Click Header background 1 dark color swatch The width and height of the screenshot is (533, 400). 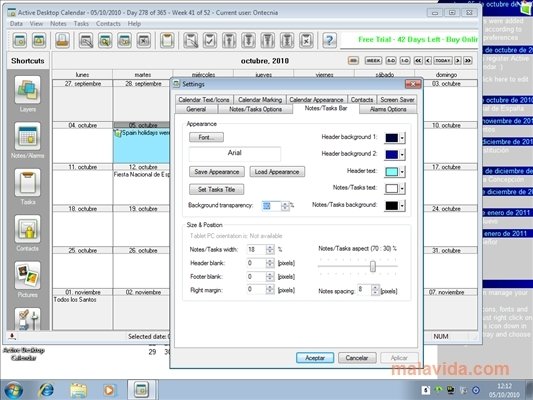392,138
